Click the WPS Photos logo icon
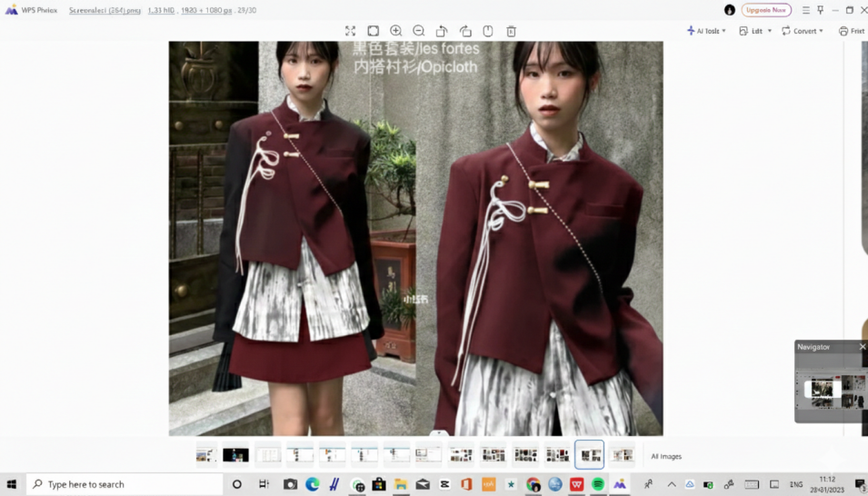868x496 pixels. click(x=11, y=10)
